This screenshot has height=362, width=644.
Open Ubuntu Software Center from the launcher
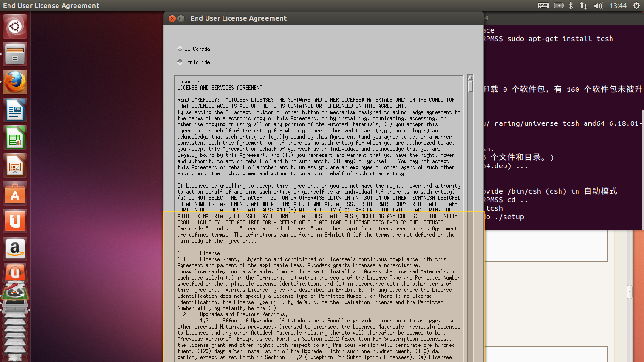click(15, 193)
